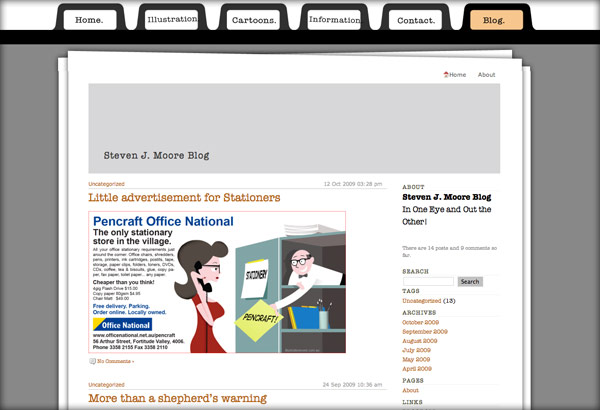600x410 pixels.
Task: Click the tagline In One Eye and Out the Other!
Action: click(x=447, y=215)
